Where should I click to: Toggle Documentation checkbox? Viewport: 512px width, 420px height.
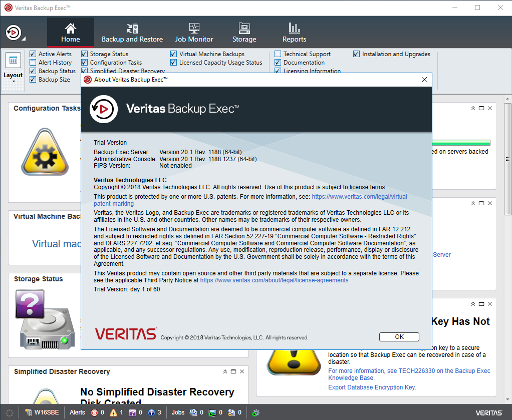[x=278, y=63]
